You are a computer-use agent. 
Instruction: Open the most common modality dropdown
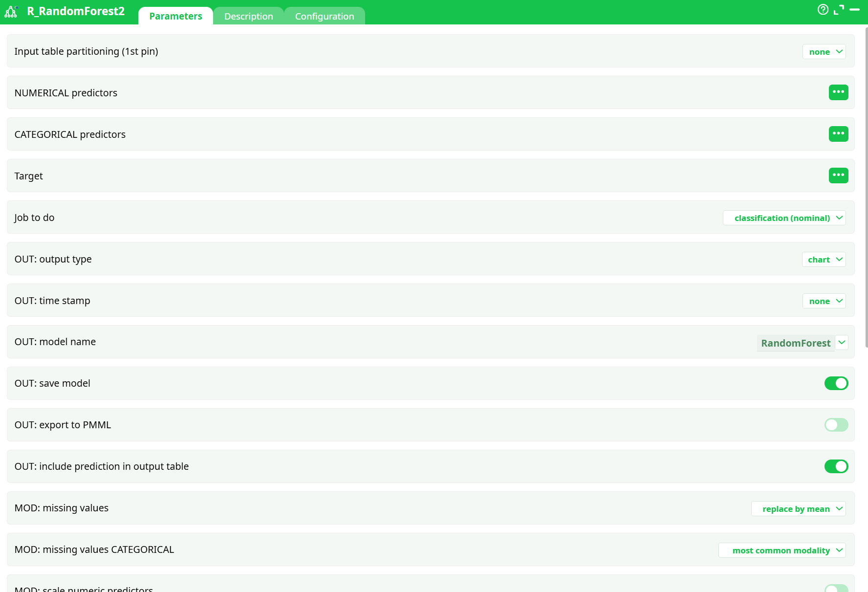pyautogui.click(x=781, y=550)
